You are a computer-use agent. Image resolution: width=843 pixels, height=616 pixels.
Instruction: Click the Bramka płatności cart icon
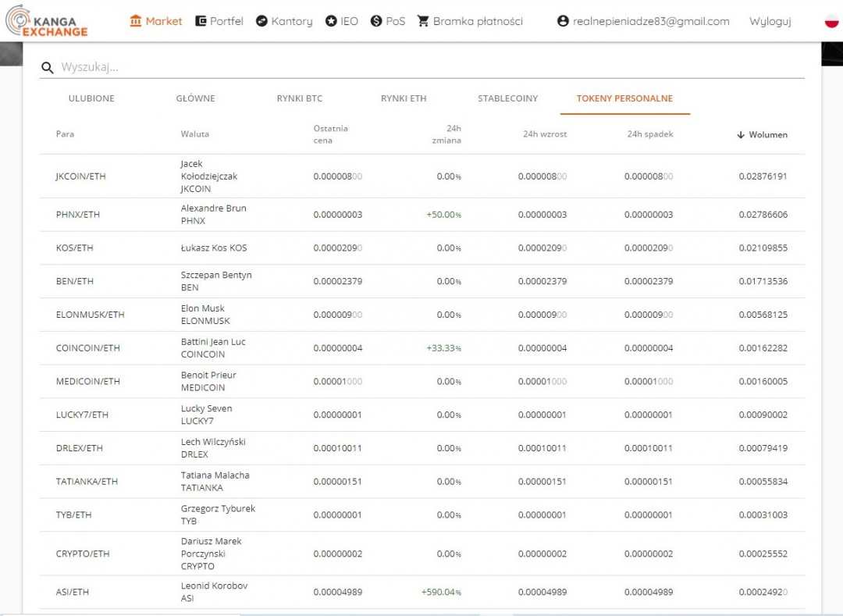423,21
